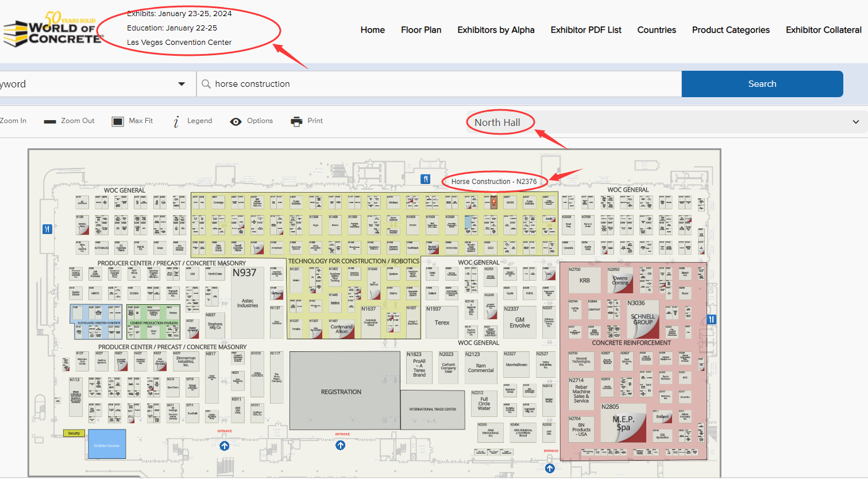
Task: Open the Exhibitor PDF List link
Action: [x=586, y=30]
